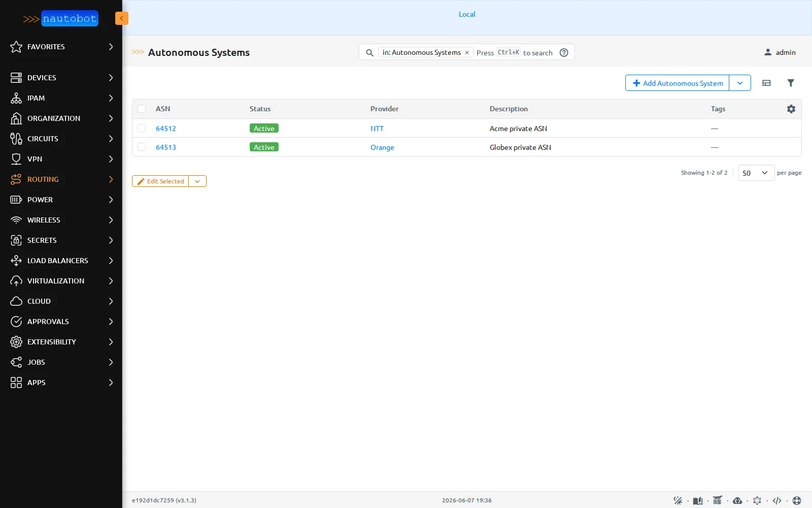Click the Power battery icon

pyautogui.click(x=16, y=200)
